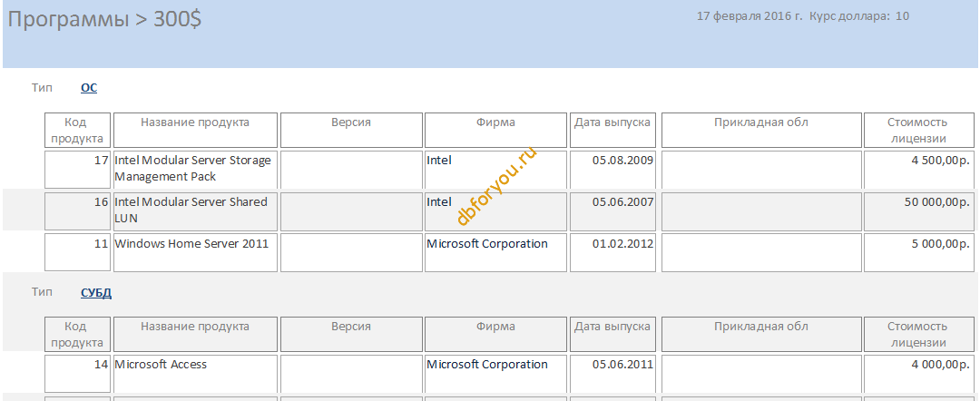Click "Название продукта" header in СУБД table
Screen dimensions: 980x401
(x=195, y=334)
